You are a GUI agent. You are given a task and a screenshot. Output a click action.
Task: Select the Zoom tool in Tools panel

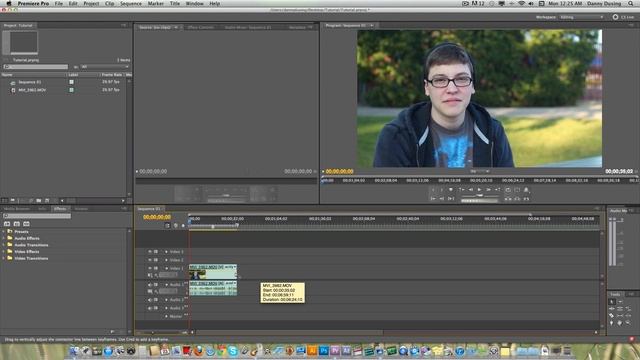coord(629,323)
